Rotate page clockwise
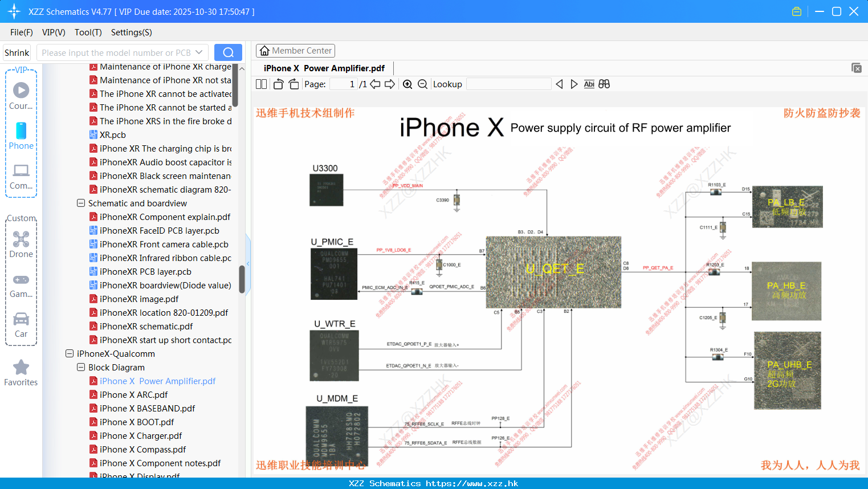This screenshot has width=868, height=489. (x=294, y=84)
